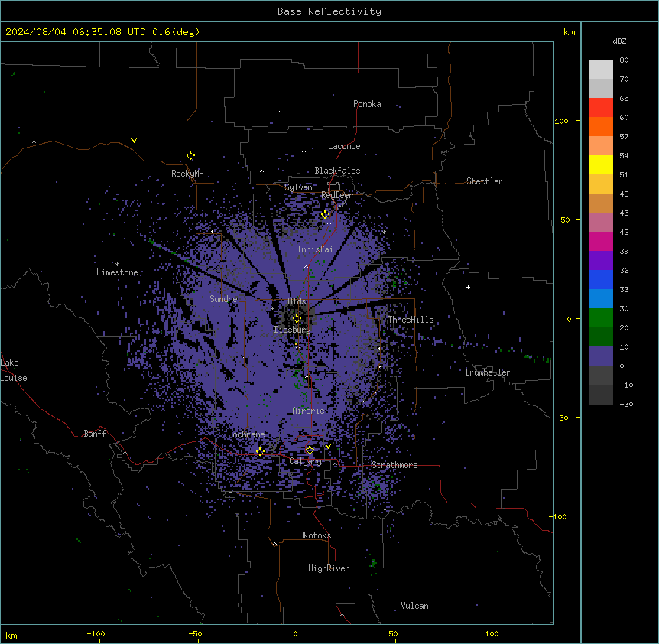Click the yellow diamond marker above Calgary label

tap(310, 450)
